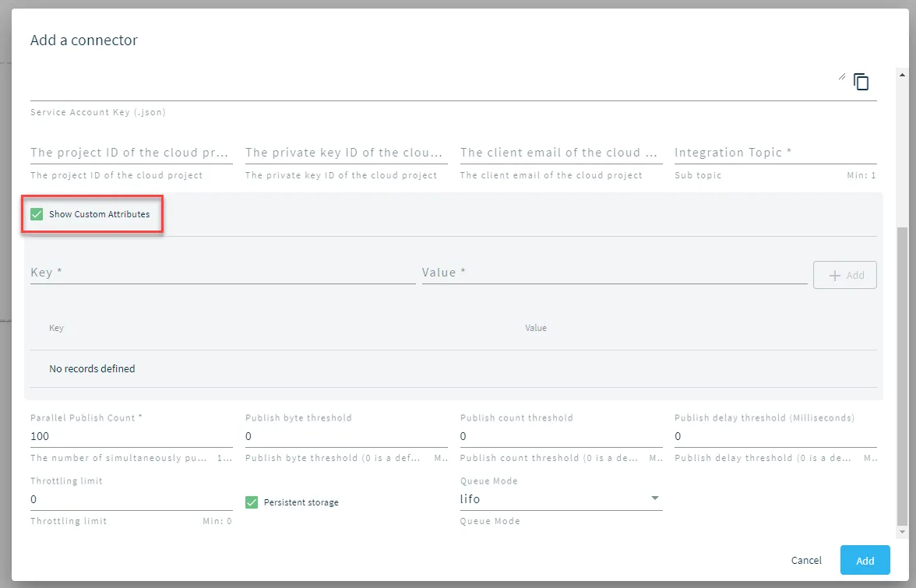The image size is (916, 588).
Task: Copy the Service Account Key contents
Action: [861, 82]
